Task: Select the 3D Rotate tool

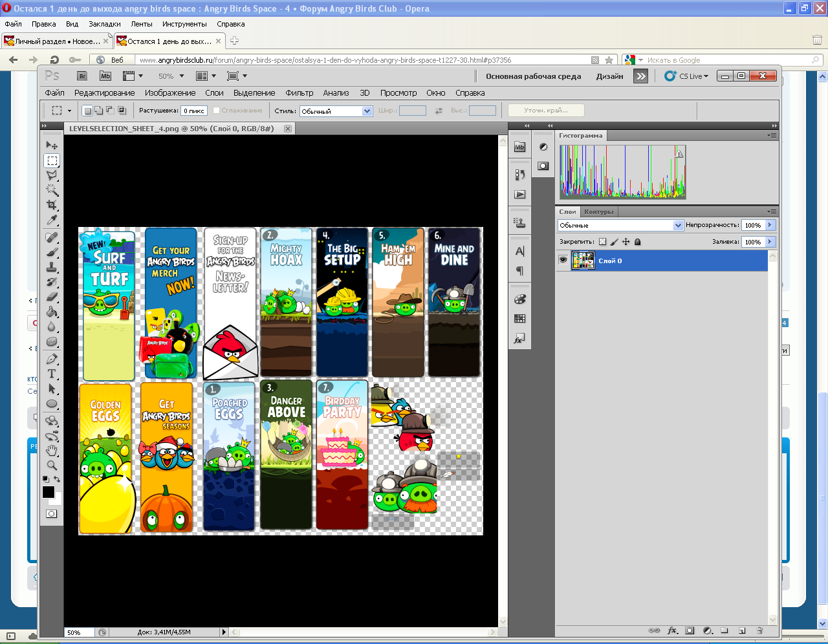Action: [x=52, y=421]
